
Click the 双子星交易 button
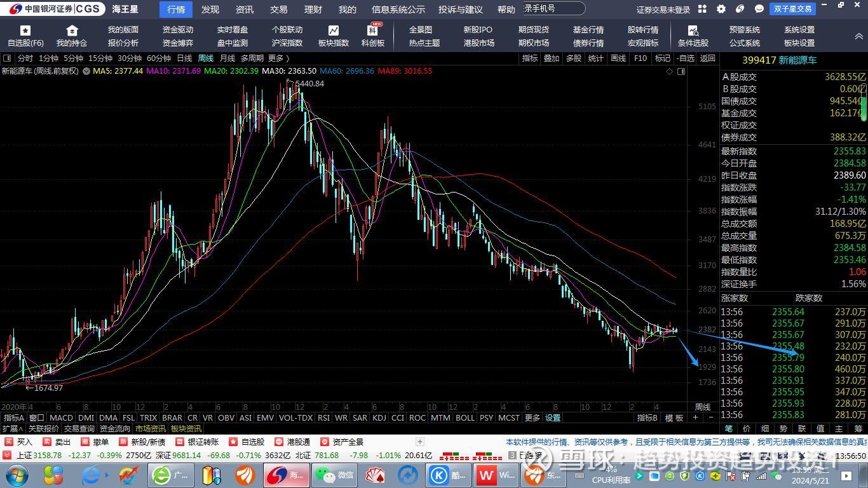pyautogui.click(x=793, y=10)
